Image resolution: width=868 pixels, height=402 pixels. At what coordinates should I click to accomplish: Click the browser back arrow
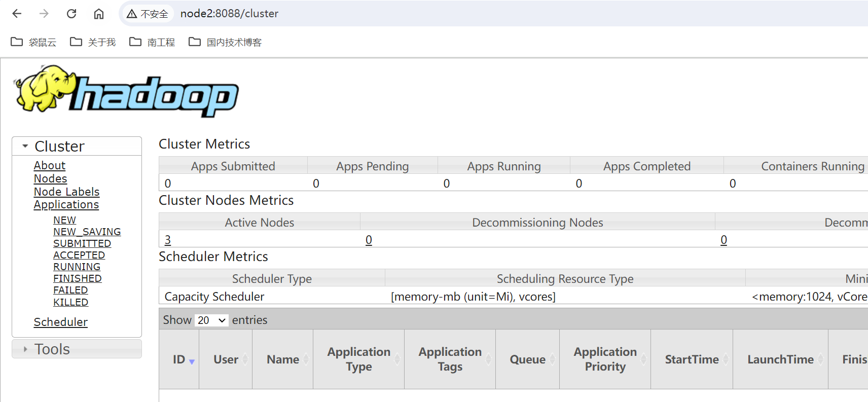pos(17,14)
